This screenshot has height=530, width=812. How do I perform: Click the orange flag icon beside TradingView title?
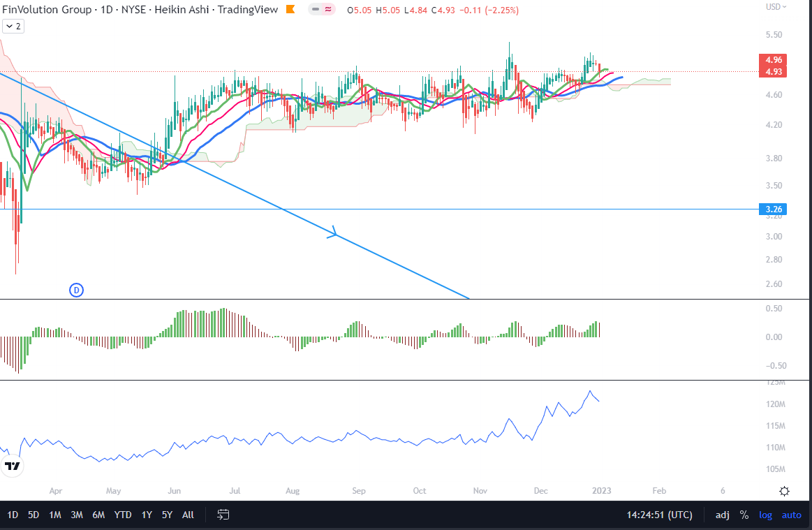(290, 9)
